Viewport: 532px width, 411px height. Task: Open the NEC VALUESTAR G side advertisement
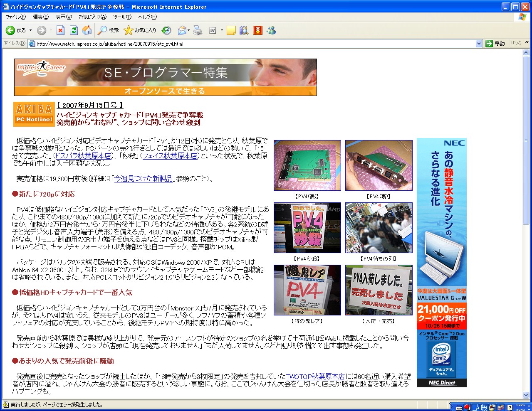pos(442,263)
